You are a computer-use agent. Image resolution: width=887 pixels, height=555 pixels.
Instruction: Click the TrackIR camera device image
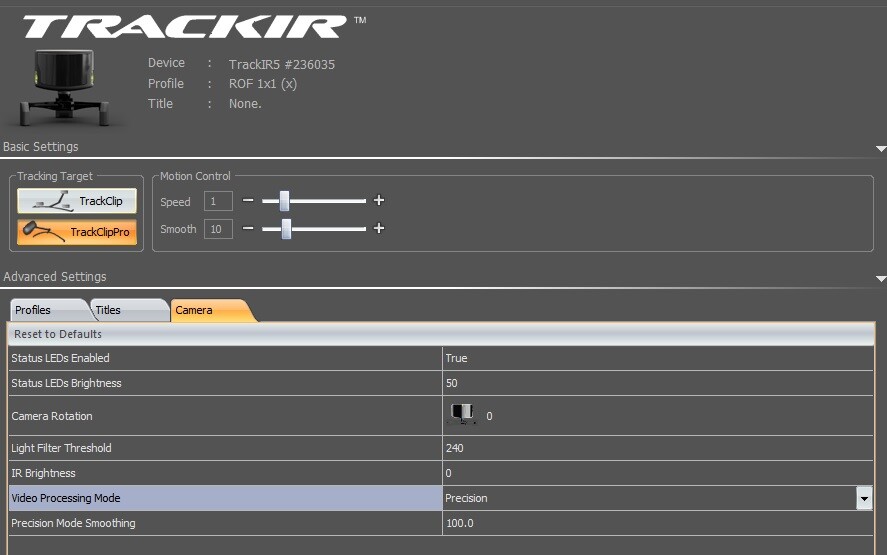[64, 88]
